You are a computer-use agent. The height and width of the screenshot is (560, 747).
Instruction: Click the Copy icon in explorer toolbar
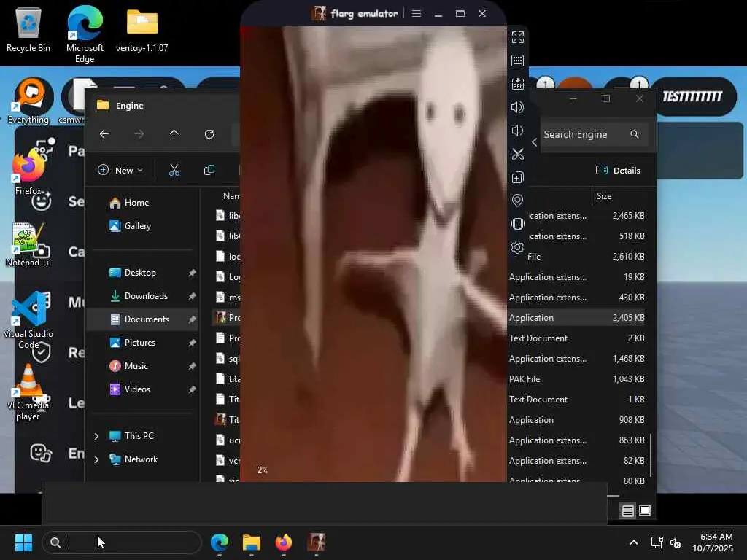pos(209,170)
